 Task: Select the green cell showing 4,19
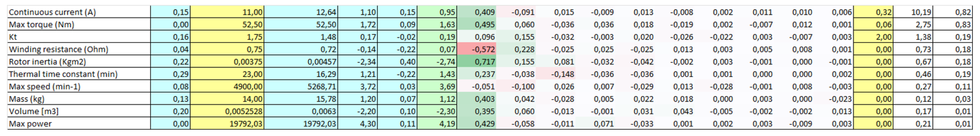point(437,124)
